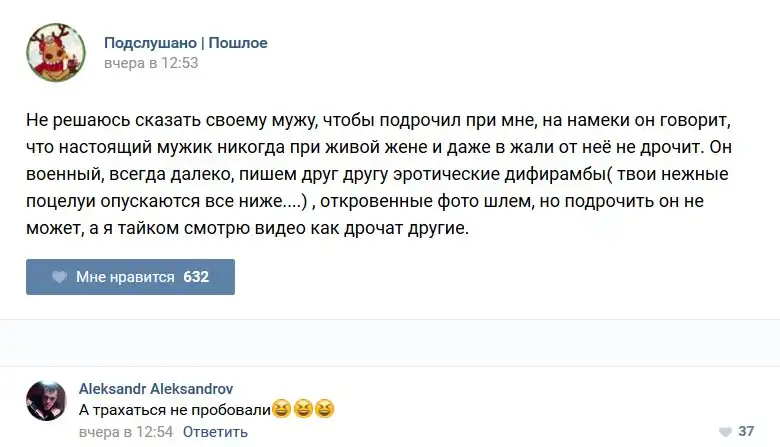
Task: Click the heart icon in the like button
Action: [60, 277]
